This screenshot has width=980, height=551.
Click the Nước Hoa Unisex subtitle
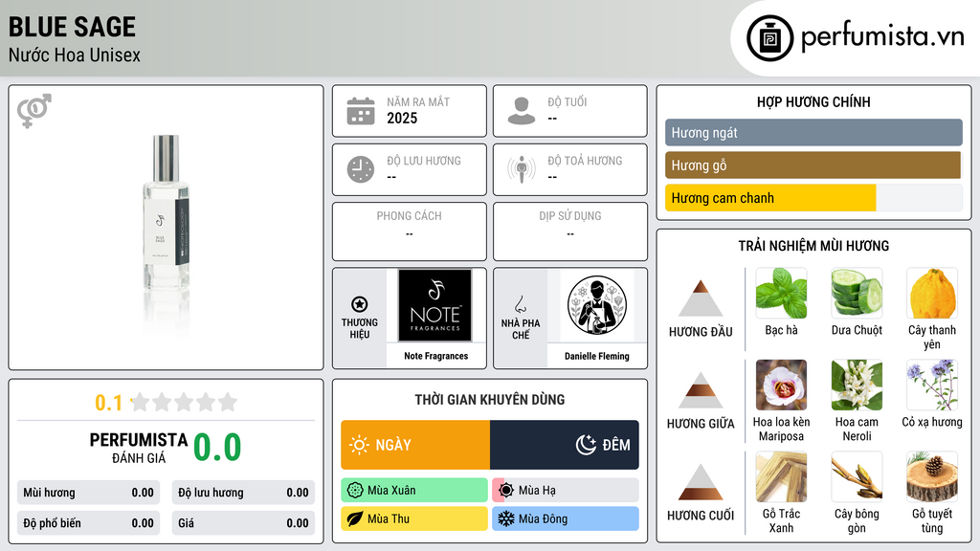tap(75, 55)
